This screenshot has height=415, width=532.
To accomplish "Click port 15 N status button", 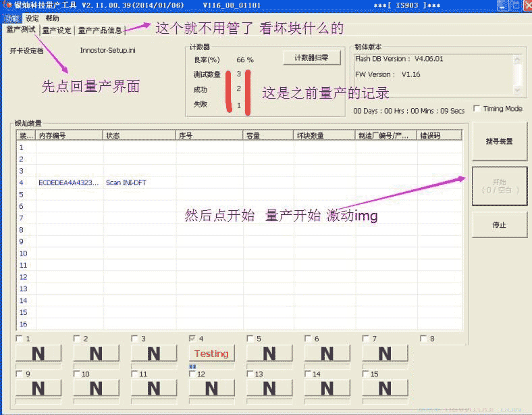I will tap(385, 388).
